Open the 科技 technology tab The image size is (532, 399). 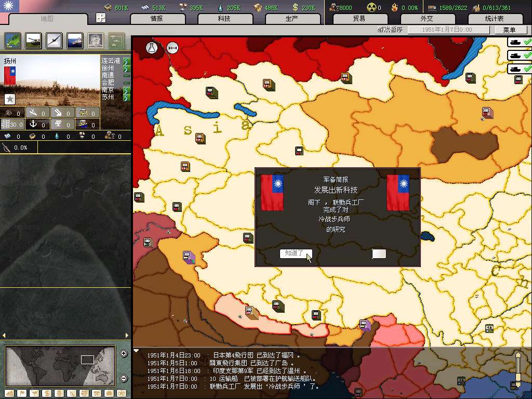click(224, 19)
